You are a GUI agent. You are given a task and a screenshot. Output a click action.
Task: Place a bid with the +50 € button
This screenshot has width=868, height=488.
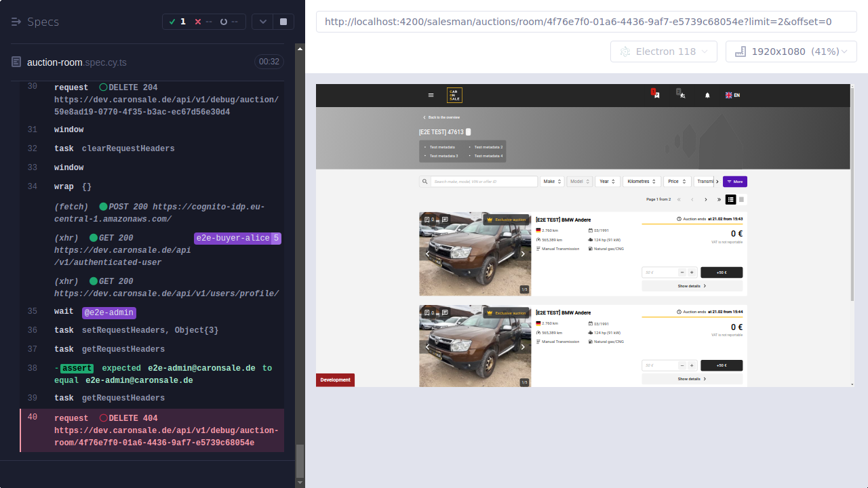tap(721, 271)
